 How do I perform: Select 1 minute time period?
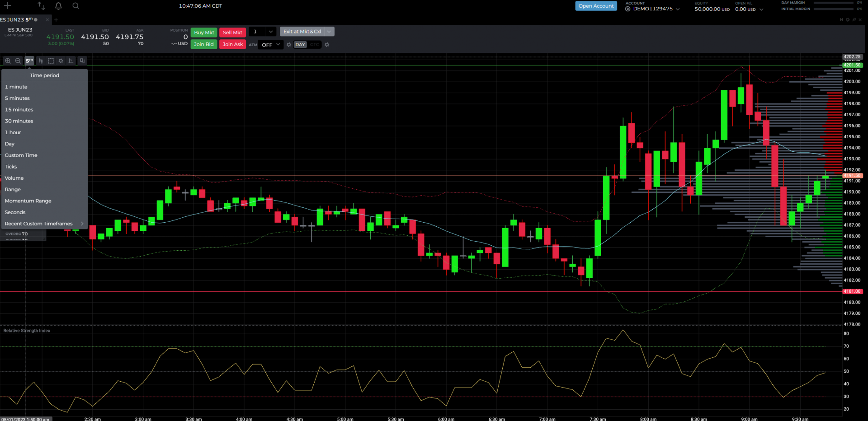44,87
